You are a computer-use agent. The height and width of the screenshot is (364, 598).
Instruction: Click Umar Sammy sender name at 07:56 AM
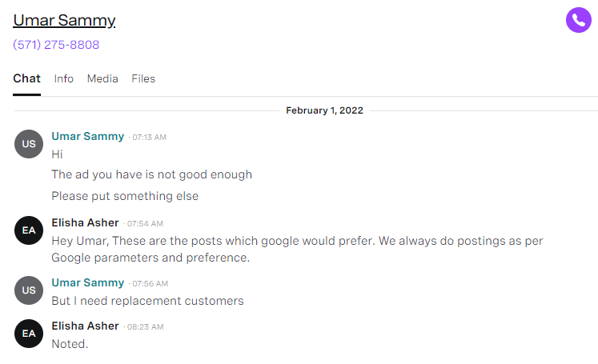[88, 282]
